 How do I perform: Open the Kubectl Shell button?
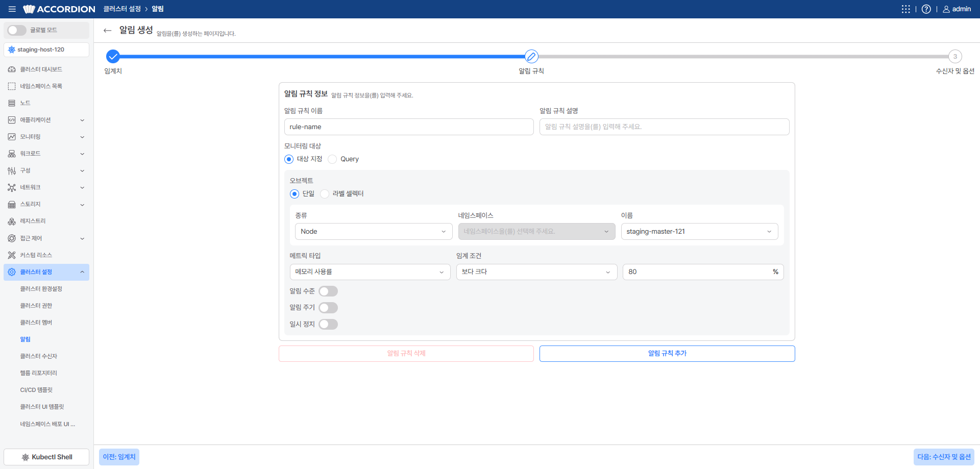(x=46, y=457)
